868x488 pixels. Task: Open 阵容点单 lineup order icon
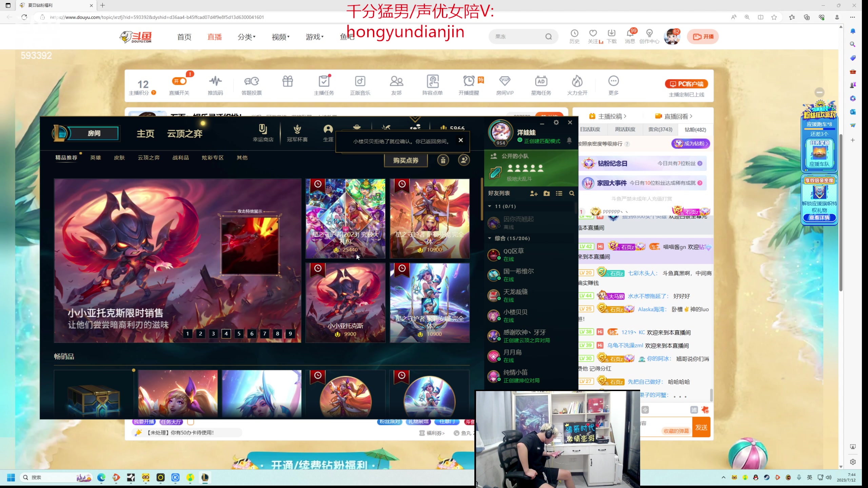point(433,85)
